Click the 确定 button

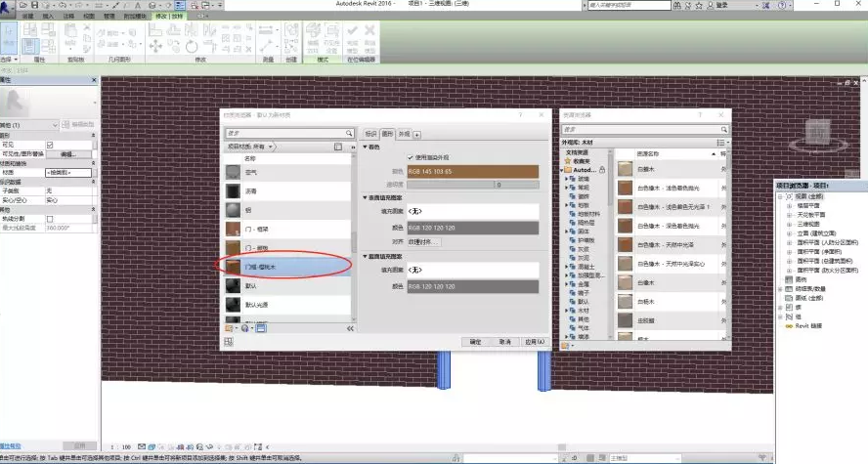click(x=475, y=342)
